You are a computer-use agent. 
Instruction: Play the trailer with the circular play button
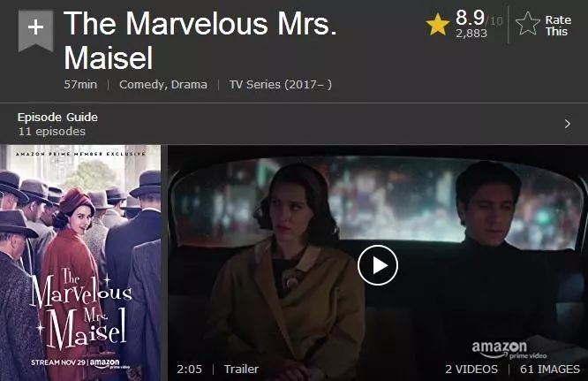click(x=378, y=265)
